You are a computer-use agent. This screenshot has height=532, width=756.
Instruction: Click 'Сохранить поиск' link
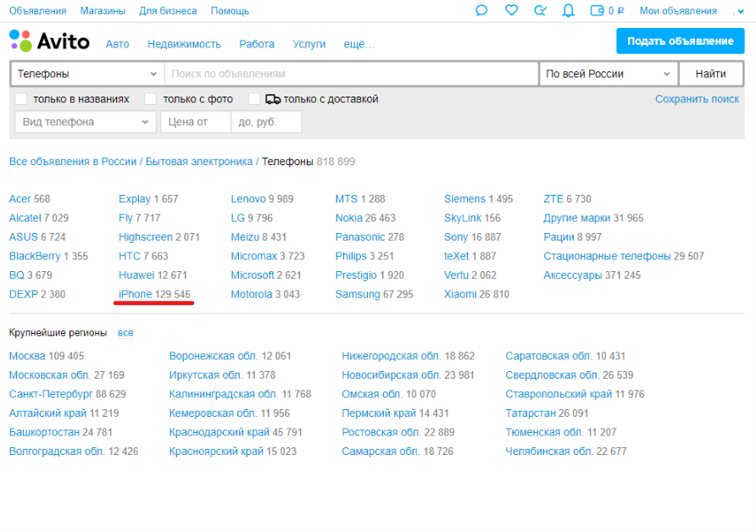(x=697, y=99)
